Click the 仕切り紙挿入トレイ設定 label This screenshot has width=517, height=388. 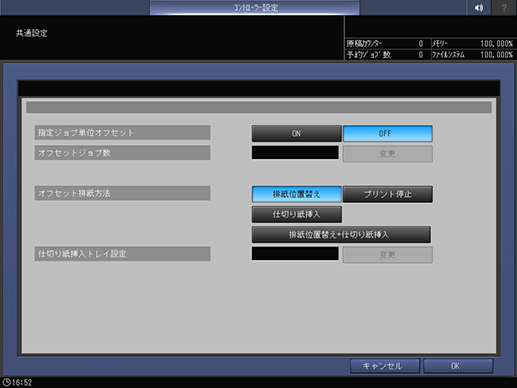122,254
